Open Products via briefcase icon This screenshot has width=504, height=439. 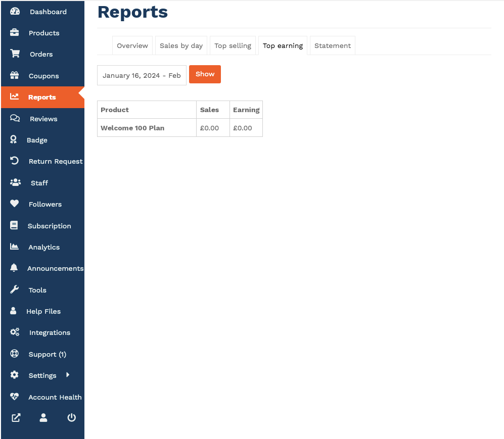tap(15, 33)
